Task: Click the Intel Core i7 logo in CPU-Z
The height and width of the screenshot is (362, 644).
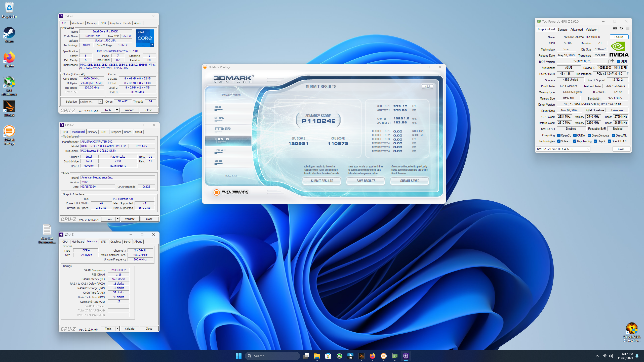Action: (x=145, y=38)
